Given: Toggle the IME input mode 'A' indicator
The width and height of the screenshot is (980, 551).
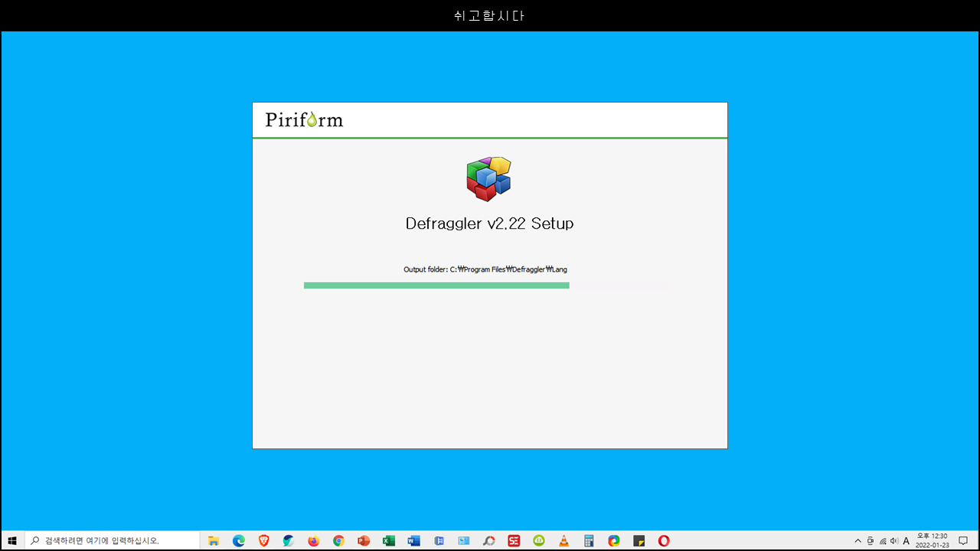Looking at the screenshot, I should [906, 540].
